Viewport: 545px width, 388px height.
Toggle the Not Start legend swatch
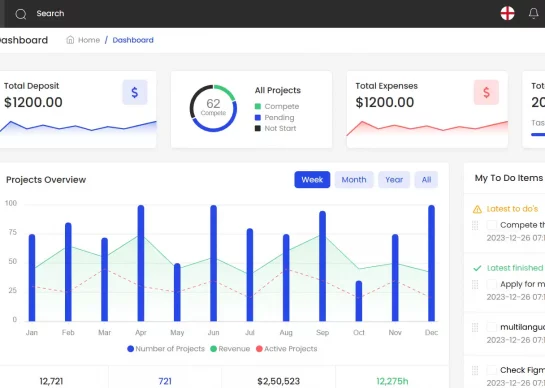click(x=258, y=128)
